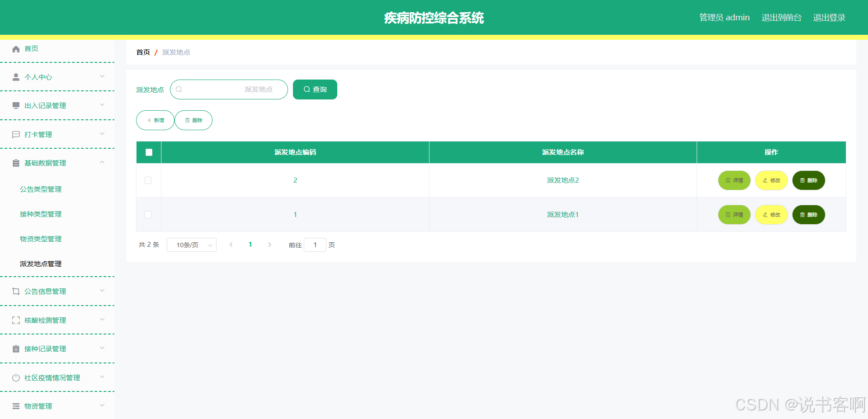Click 派发地点编码 column header
Image resolution: width=868 pixels, height=419 pixels.
coord(295,152)
